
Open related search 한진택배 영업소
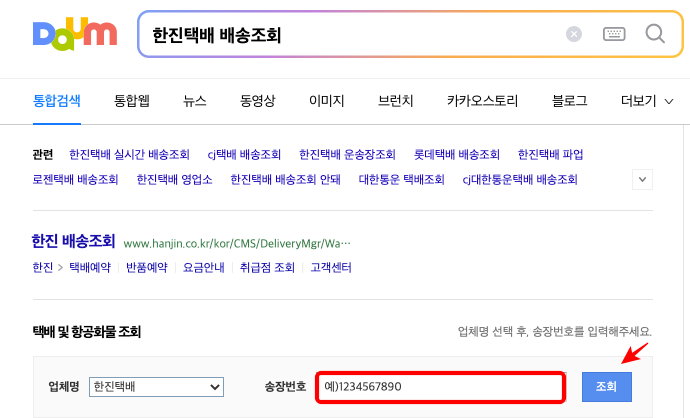click(174, 180)
